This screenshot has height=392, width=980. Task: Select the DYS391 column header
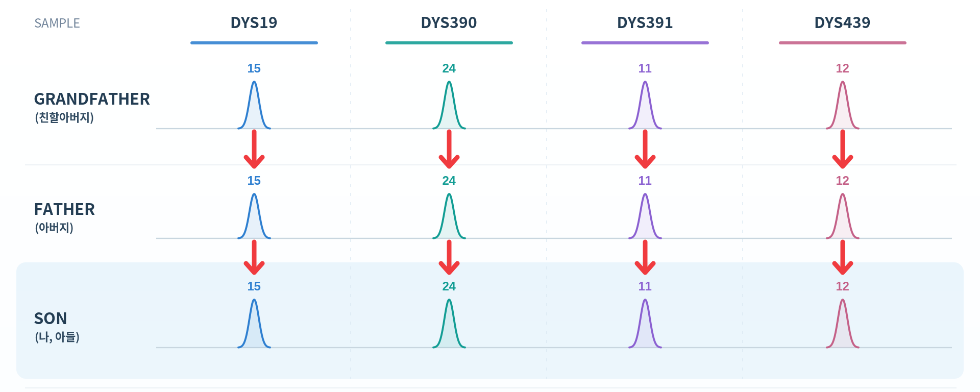tap(645, 23)
